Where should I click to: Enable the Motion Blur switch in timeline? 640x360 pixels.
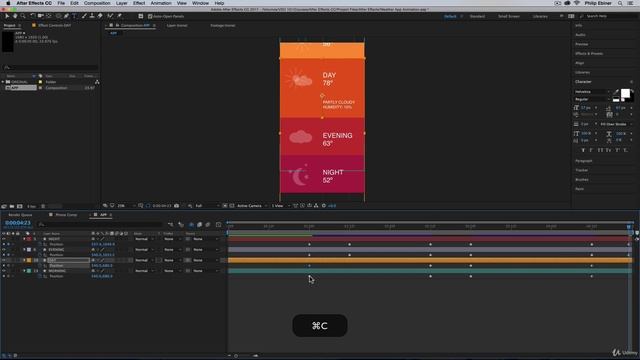coord(208,224)
